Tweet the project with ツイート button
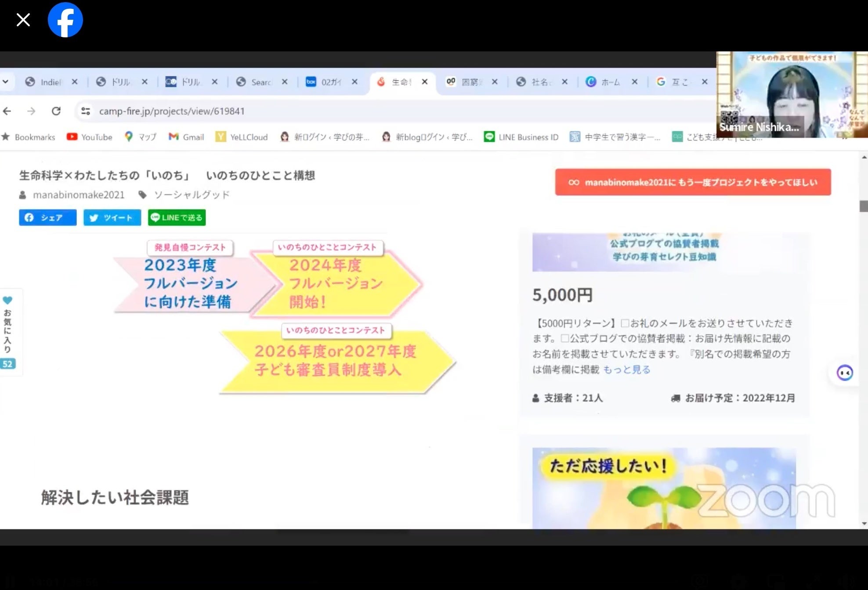 tap(112, 217)
